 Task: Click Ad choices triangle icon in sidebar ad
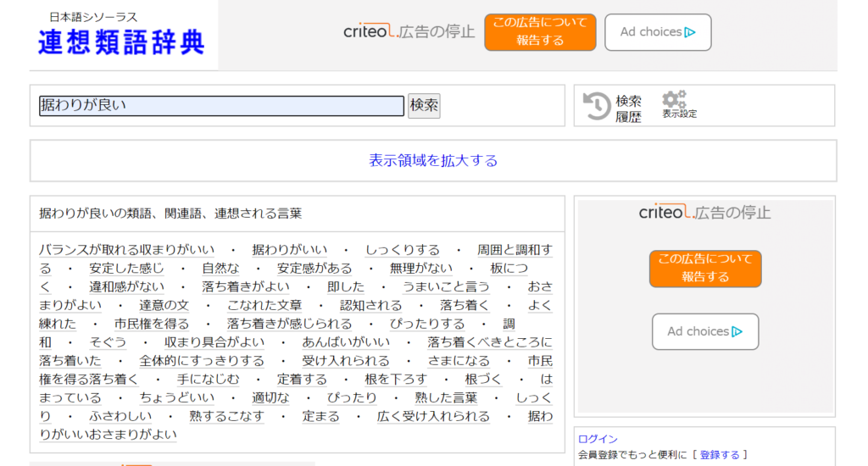[x=737, y=331]
